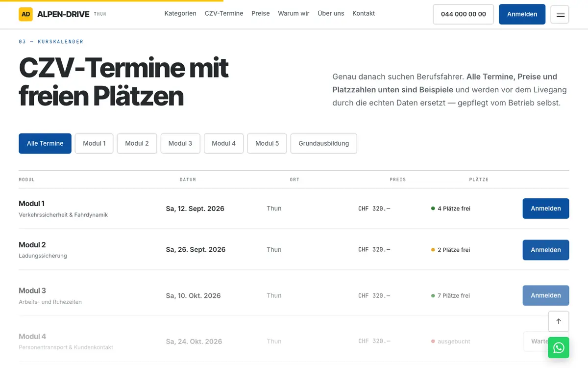The height and width of the screenshot is (368, 588).
Task: Choose the Modul 5 filter
Action: point(267,143)
